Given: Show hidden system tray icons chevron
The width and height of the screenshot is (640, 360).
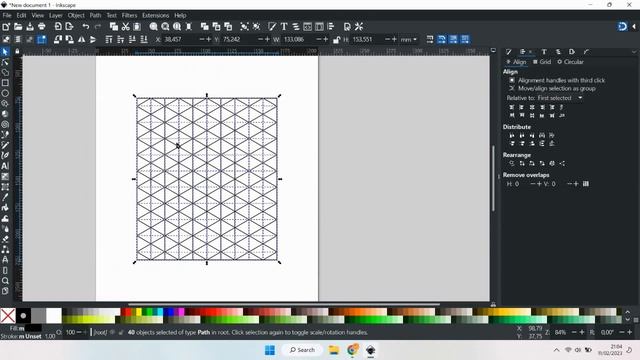Looking at the screenshot, I should tap(556, 350).
